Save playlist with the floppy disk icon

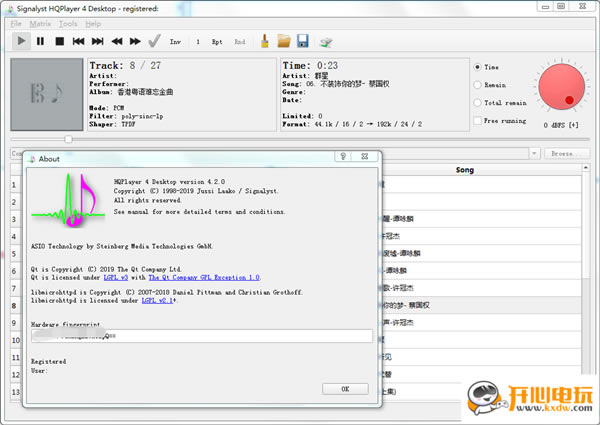click(x=302, y=41)
